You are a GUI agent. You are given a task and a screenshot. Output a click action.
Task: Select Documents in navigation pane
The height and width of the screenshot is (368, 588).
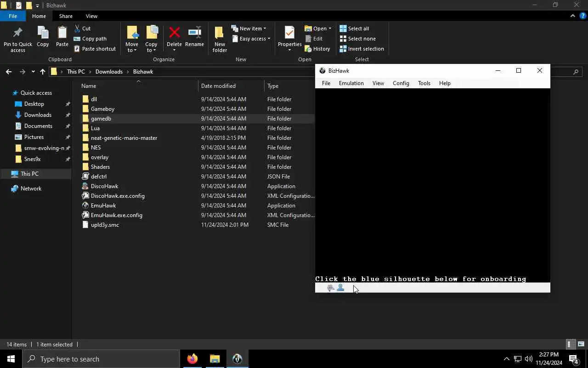point(38,126)
